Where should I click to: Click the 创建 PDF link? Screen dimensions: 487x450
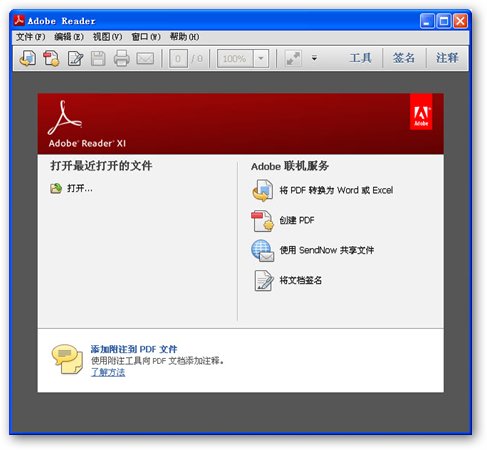pyautogui.click(x=297, y=220)
